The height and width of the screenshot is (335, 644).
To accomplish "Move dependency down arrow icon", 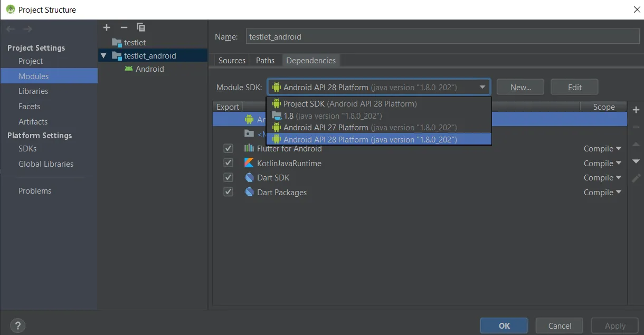I will point(636,161).
